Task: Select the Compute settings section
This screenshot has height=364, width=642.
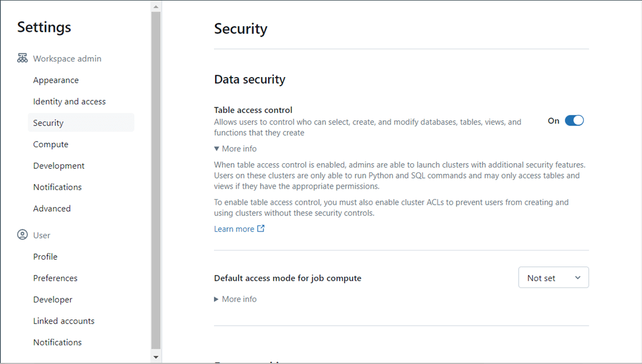Action: (x=51, y=144)
